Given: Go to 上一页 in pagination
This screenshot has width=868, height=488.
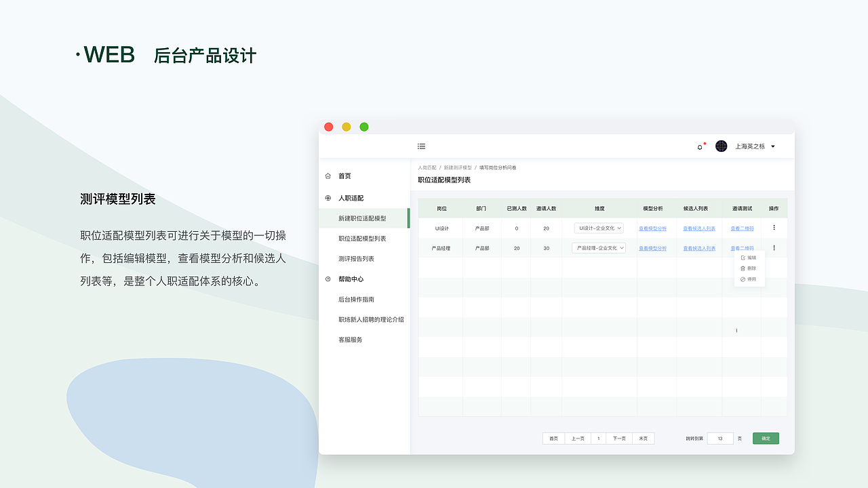Looking at the screenshot, I should (578, 439).
